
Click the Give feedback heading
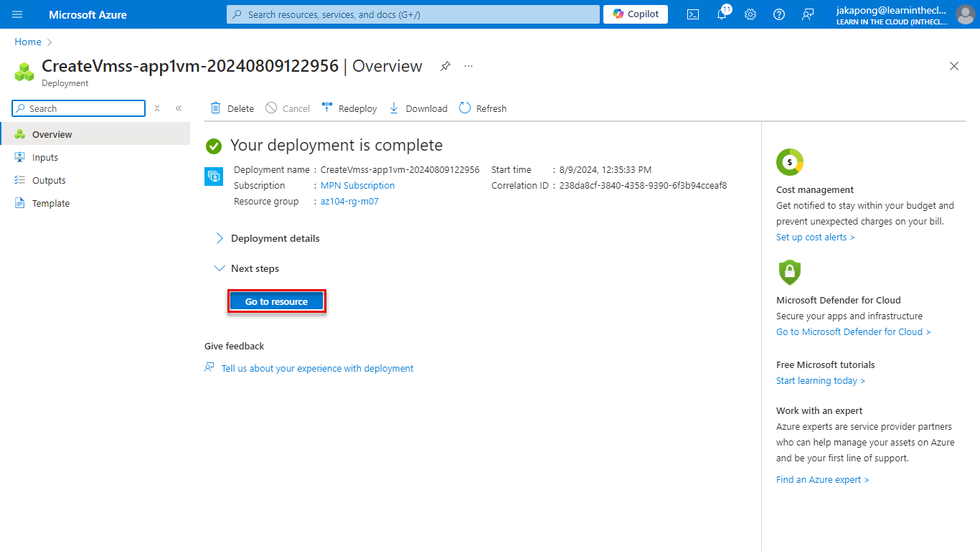pyautogui.click(x=234, y=346)
